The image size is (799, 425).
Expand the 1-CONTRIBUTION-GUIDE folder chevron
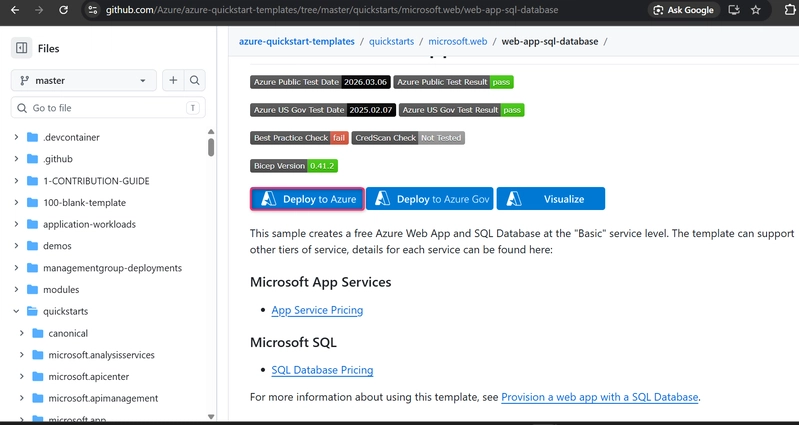click(16, 181)
